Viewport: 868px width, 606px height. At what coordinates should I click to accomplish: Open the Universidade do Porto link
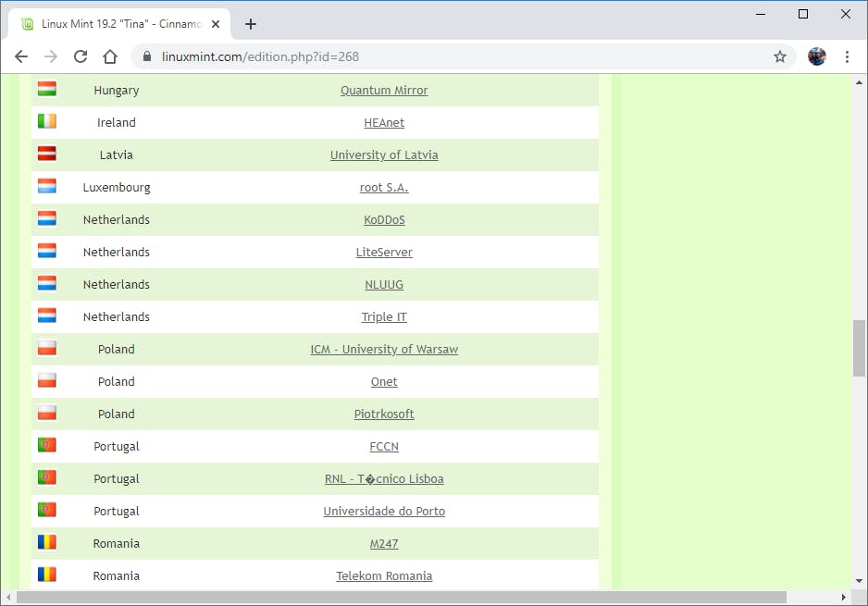point(384,512)
